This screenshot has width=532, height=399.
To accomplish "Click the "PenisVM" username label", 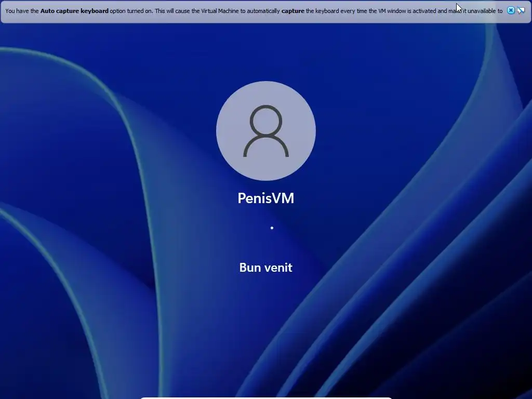I will click(x=265, y=198).
